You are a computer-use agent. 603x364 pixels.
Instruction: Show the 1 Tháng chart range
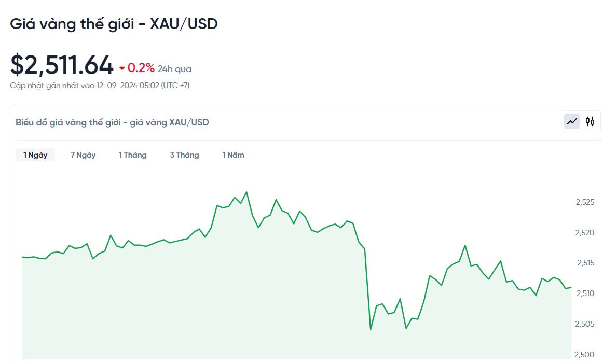[132, 155]
